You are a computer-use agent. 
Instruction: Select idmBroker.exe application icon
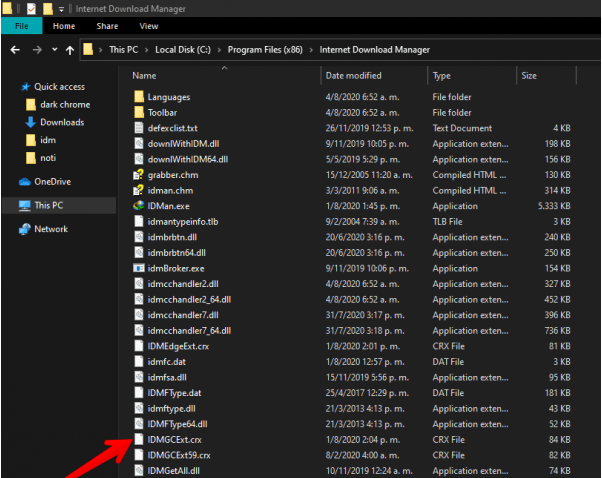tap(139, 268)
